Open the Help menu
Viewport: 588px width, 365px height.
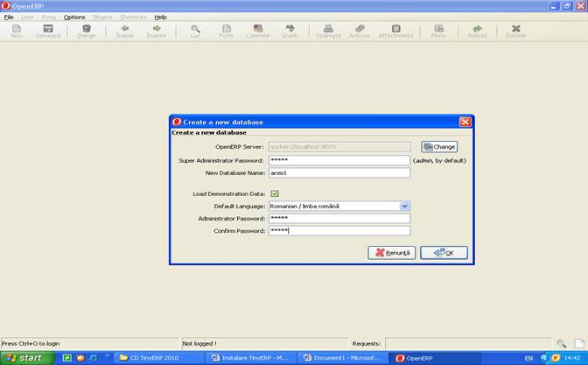pos(160,18)
